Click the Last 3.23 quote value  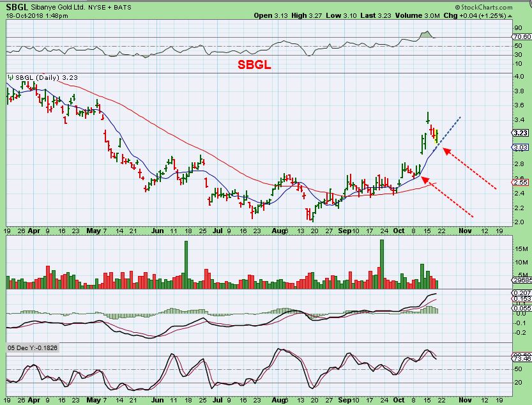[x=376, y=15]
